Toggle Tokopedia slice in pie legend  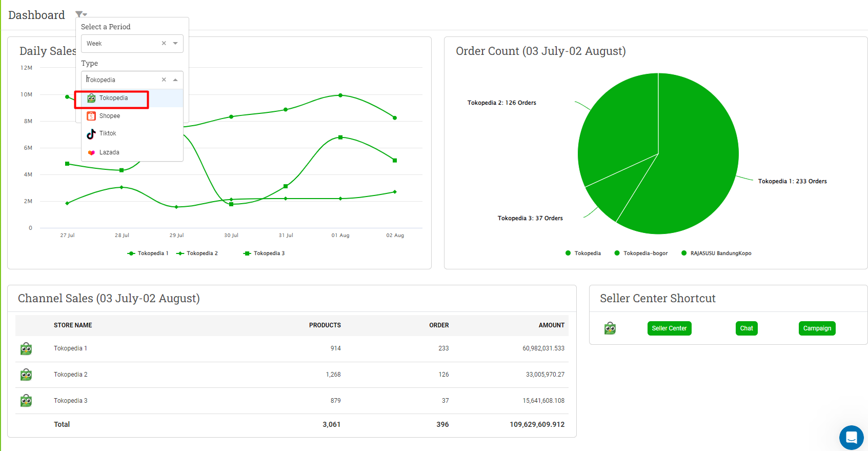click(583, 253)
